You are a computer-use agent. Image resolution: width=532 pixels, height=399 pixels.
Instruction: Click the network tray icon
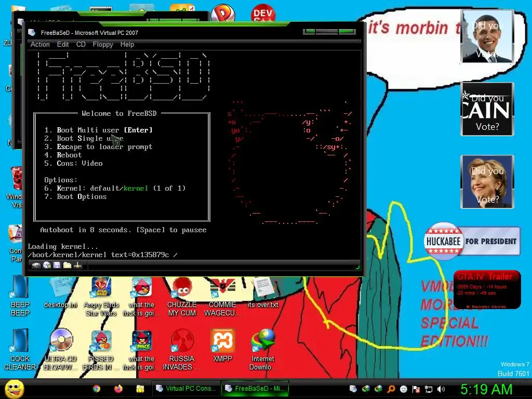pos(429,389)
